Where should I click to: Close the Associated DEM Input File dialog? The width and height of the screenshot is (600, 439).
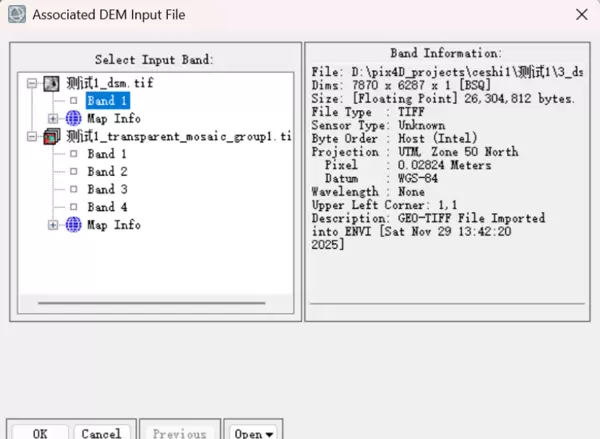[581, 14]
